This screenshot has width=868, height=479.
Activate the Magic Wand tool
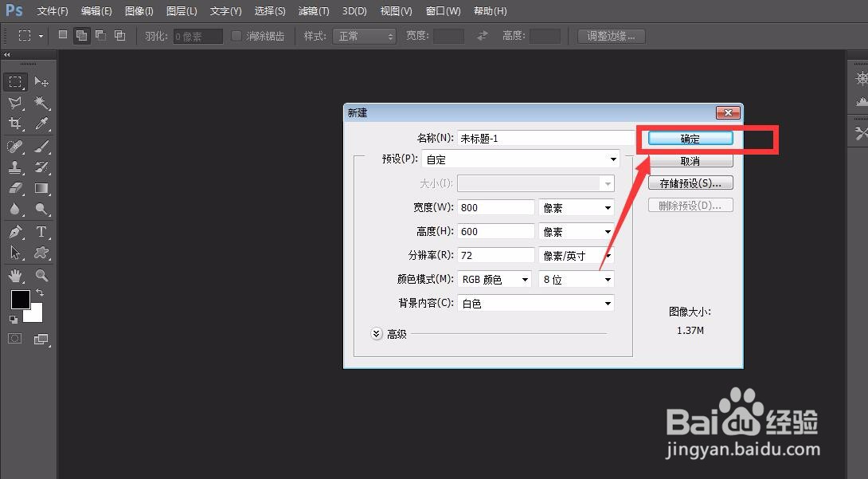tap(41, 103)
